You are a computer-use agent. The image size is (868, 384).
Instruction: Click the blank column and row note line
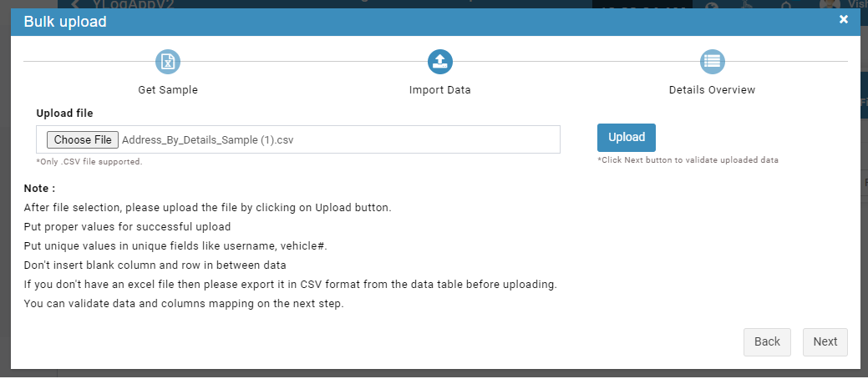click(x=155, y=265)
